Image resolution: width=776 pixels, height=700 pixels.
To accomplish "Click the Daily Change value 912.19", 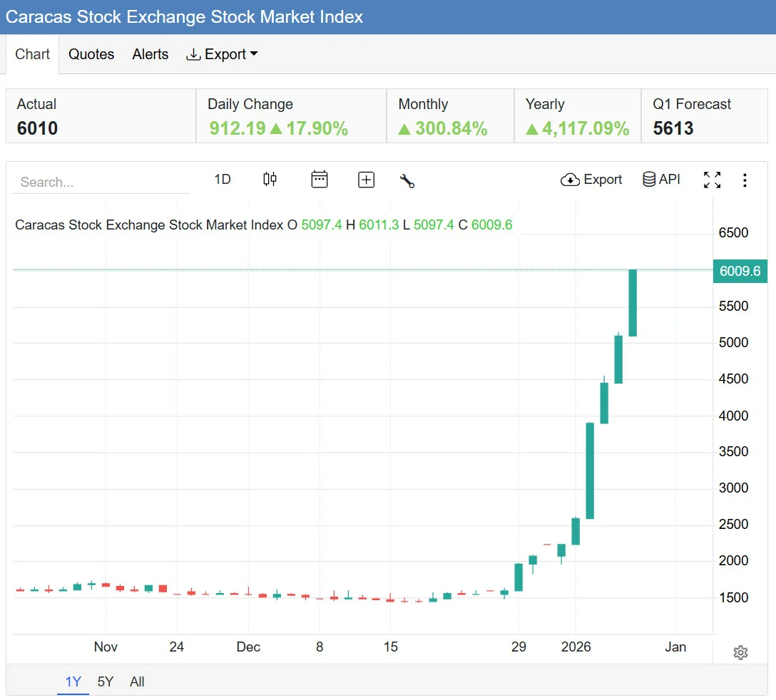I will [237, 128].
